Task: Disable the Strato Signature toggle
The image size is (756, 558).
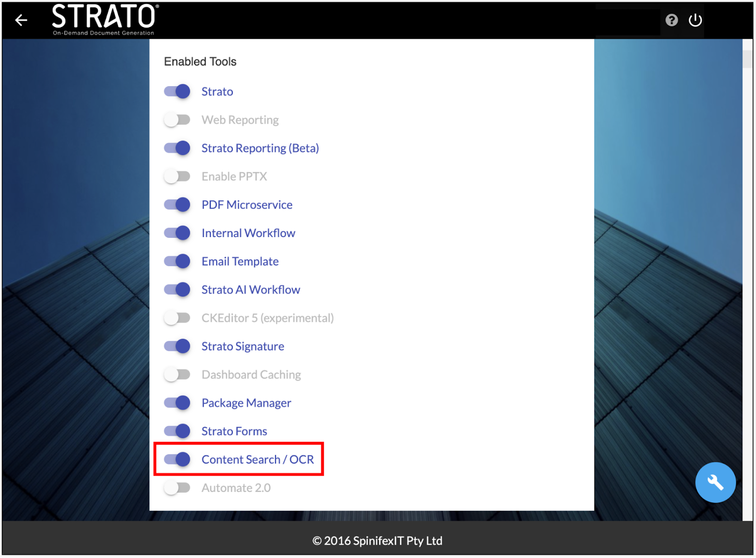Action: click(177, 346)
